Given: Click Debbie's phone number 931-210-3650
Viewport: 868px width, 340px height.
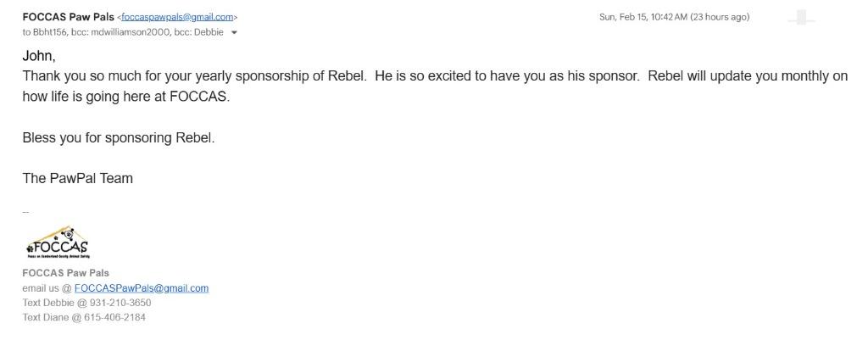Looking at the screenshot, I should click(120, 303).
